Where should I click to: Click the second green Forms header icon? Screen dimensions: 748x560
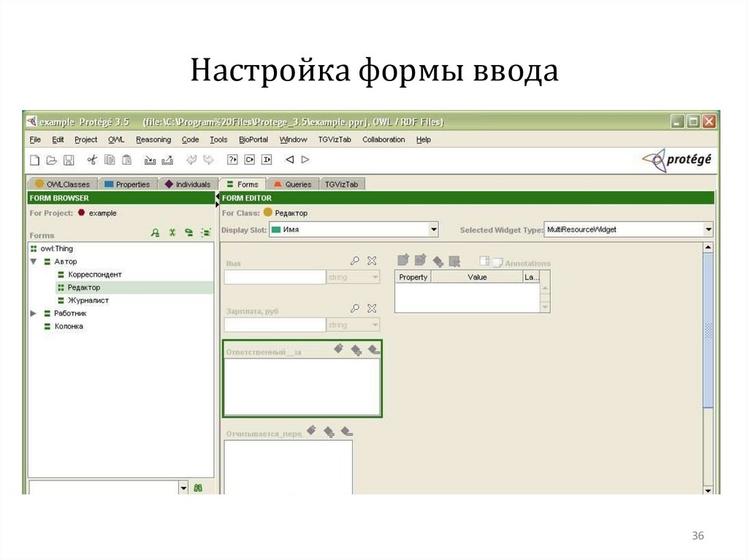(x=172, y=233)
